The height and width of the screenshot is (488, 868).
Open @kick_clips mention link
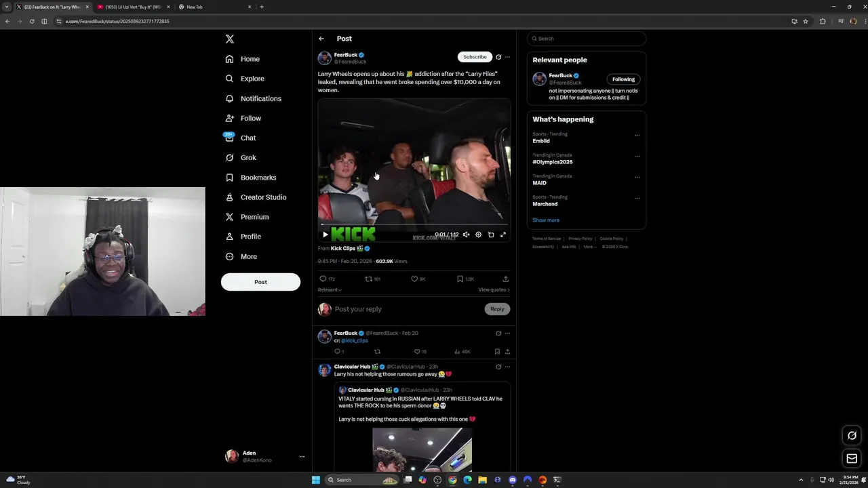[x=354, y=341]
